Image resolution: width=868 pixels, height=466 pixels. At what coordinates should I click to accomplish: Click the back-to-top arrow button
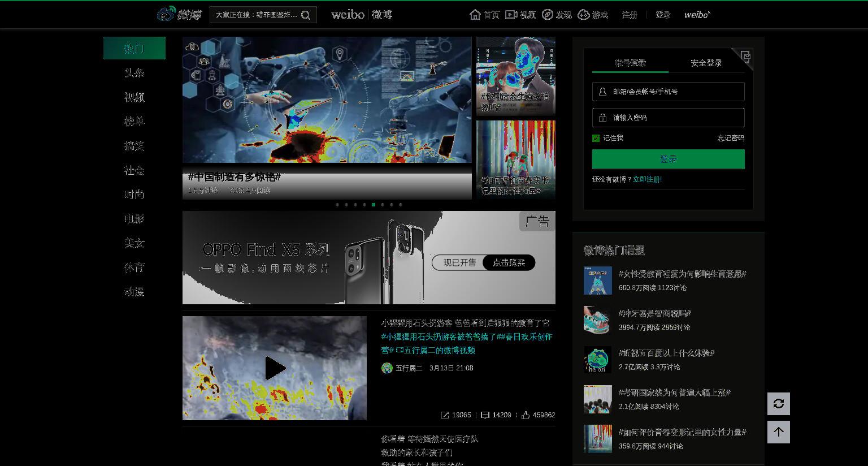point(779,432)
